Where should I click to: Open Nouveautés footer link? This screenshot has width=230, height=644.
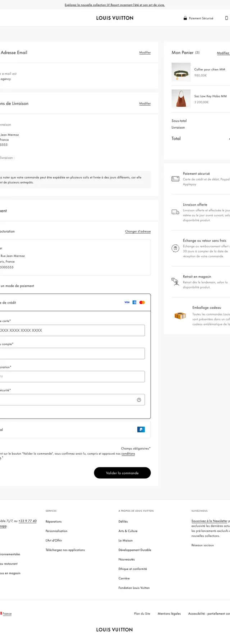pyautogui.click(x=127, y=560)
